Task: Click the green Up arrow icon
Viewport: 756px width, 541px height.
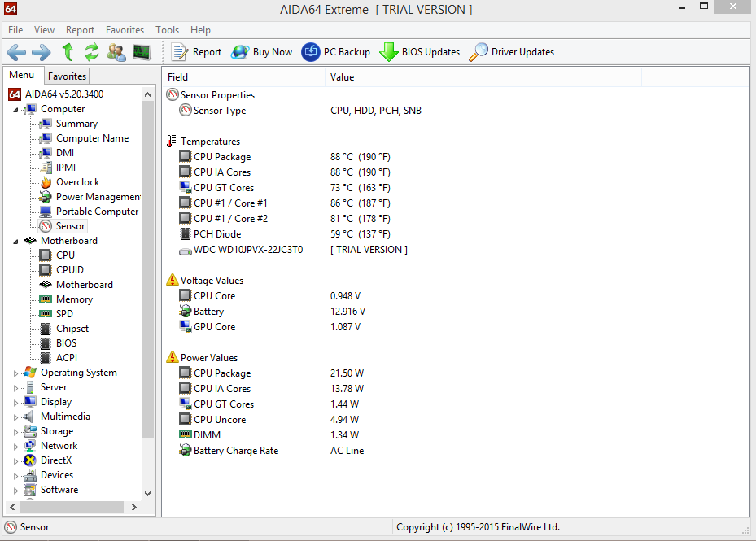Action: [68, 51]
